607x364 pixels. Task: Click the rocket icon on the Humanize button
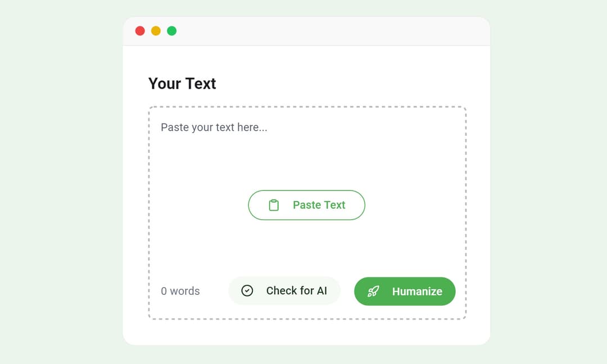click(x=372, y=291)
